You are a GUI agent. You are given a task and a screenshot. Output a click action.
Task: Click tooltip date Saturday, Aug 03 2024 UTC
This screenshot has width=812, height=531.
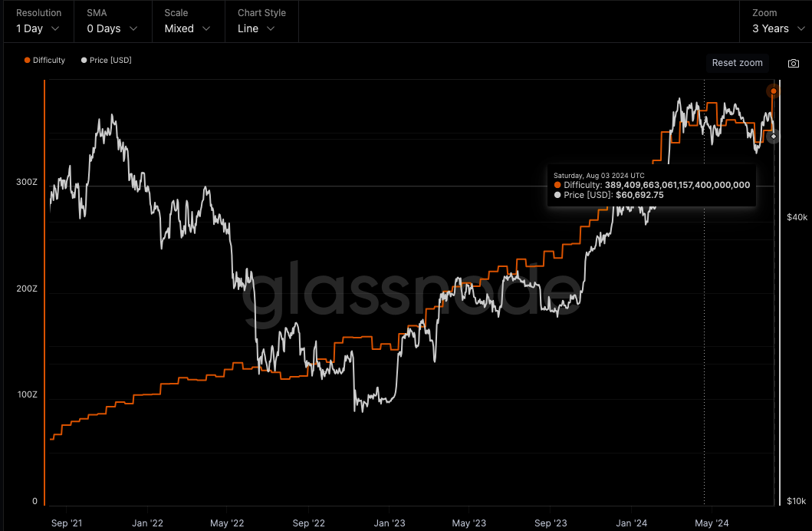599,176
